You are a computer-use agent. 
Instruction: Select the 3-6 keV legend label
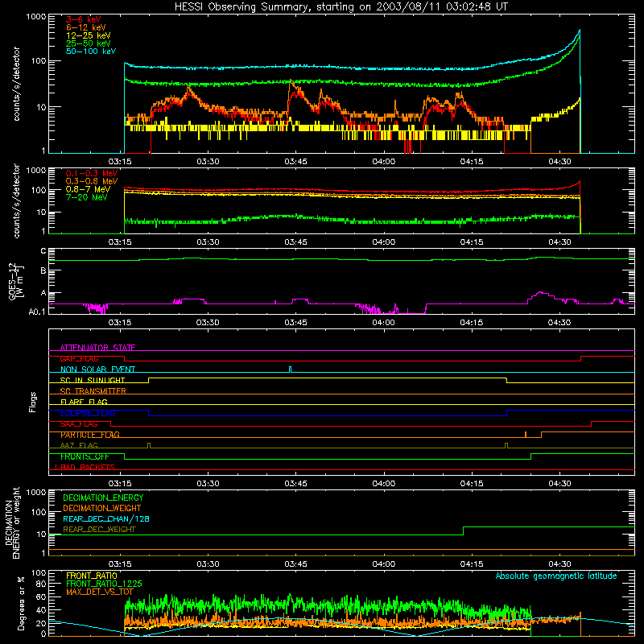pos(83,19)
